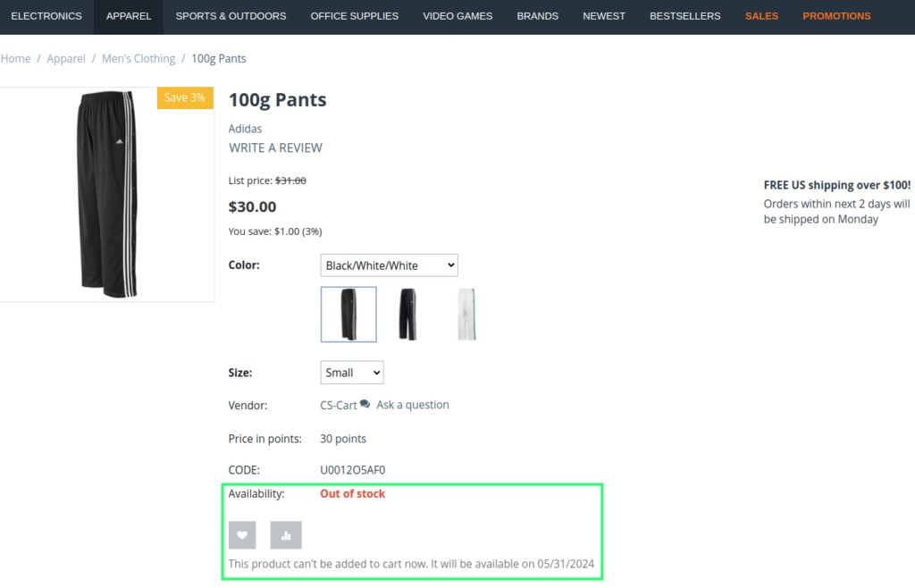Screen dimensions: 915x588
Task: Go to the Apparel menu tab
Action: point(129,16)
